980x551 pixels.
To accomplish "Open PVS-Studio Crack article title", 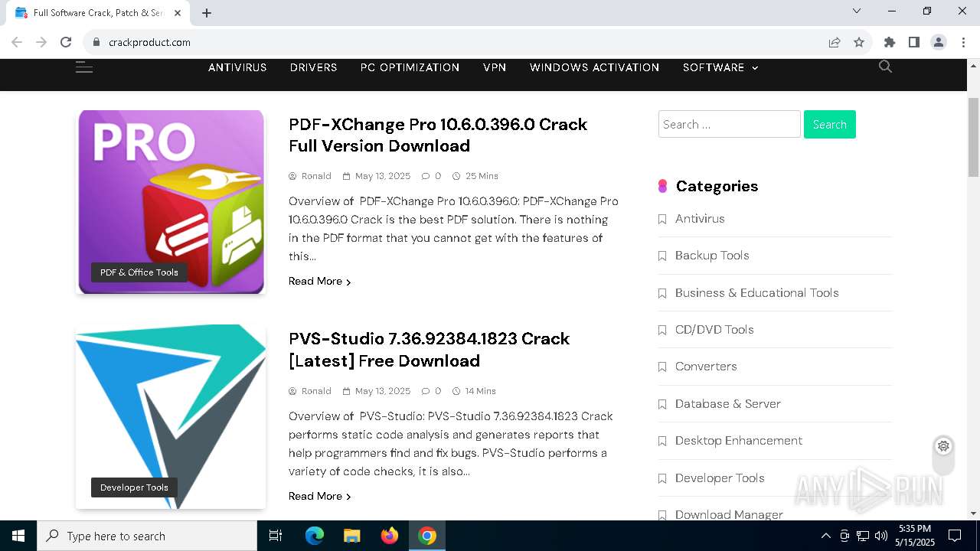I will tap(429, 350).
